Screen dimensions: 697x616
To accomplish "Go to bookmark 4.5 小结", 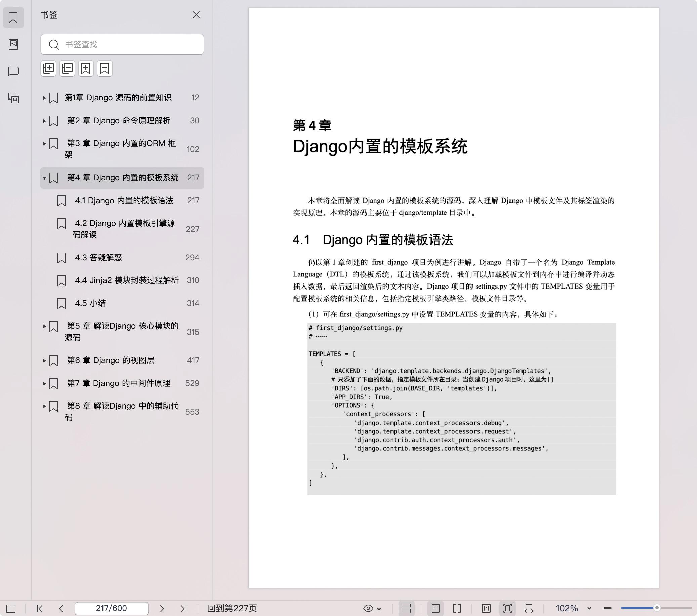I will [x=90, y=303].
